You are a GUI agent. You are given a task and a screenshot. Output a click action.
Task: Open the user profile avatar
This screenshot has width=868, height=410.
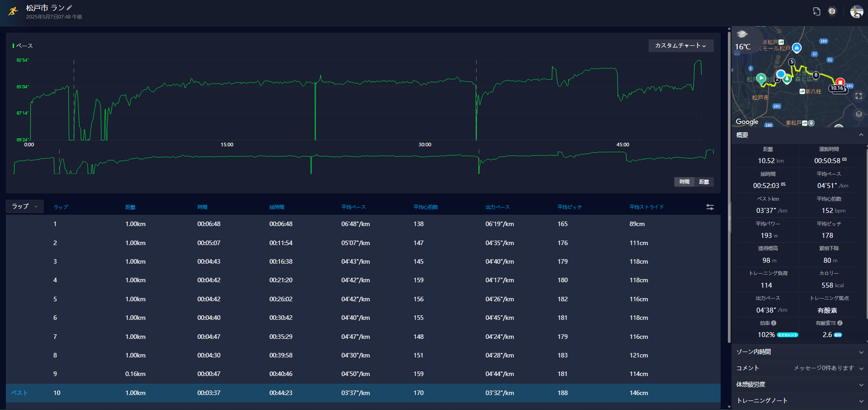[856, 12]
